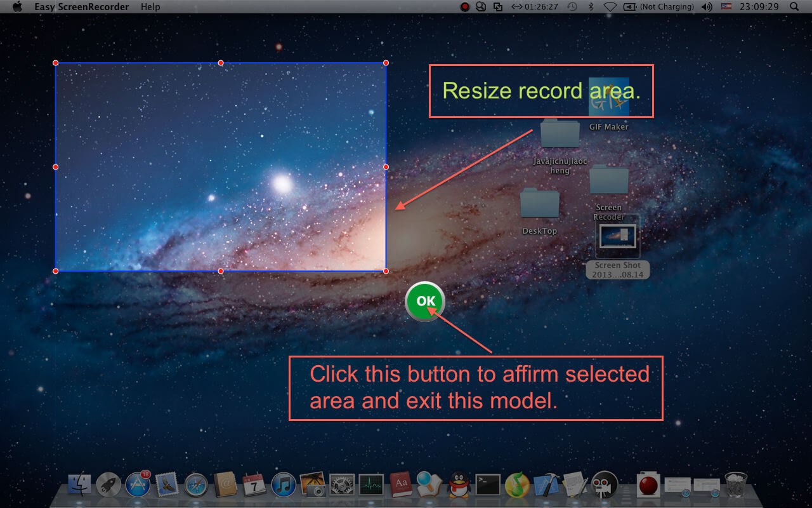The width and height of the screenshot is (812, 508).
Task: Open the movie-camera recorder app in the Dock
Action: (605, 486)
